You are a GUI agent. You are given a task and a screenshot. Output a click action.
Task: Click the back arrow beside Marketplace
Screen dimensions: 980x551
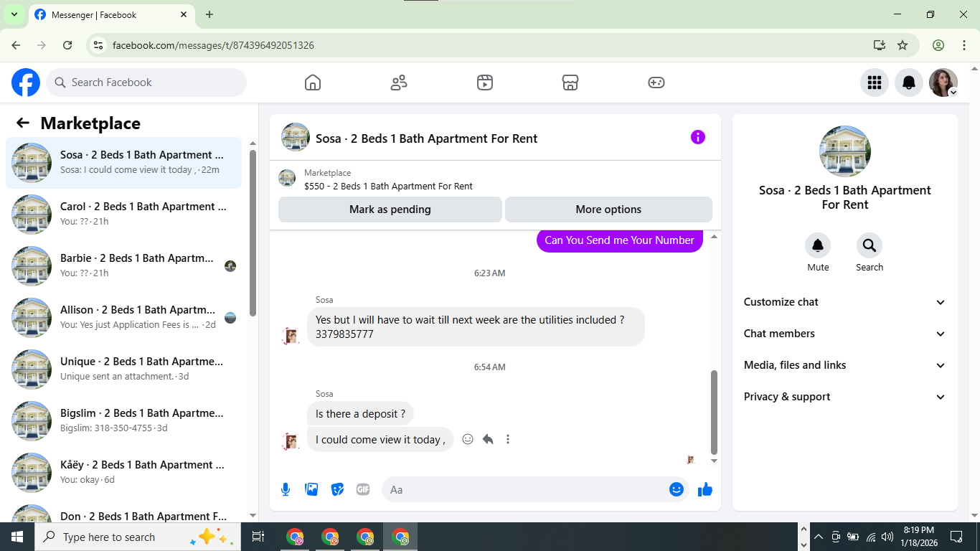[x=23, y=123]
